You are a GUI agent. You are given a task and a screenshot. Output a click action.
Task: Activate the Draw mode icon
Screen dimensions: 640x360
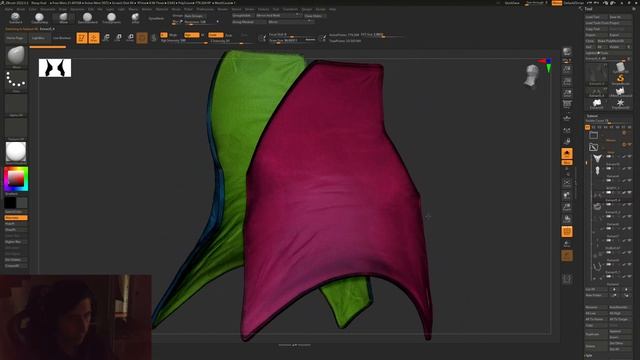(x=94, y=38)
